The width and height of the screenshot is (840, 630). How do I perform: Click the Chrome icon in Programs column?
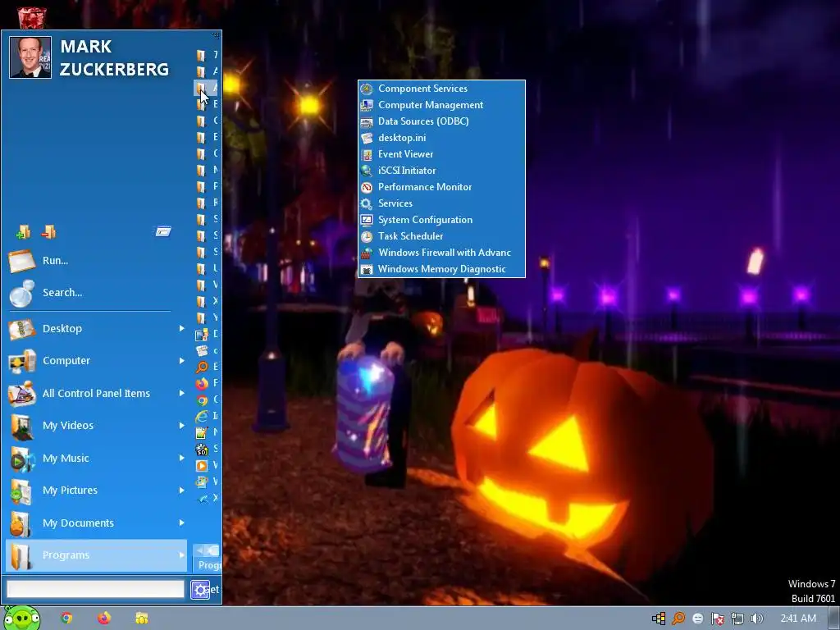coord(202,400)
